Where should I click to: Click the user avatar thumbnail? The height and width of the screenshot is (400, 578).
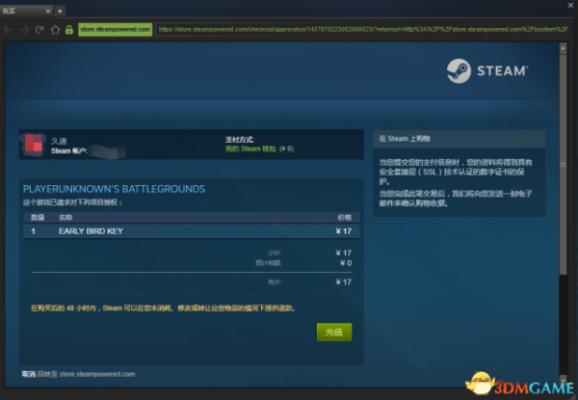(33, 145)
